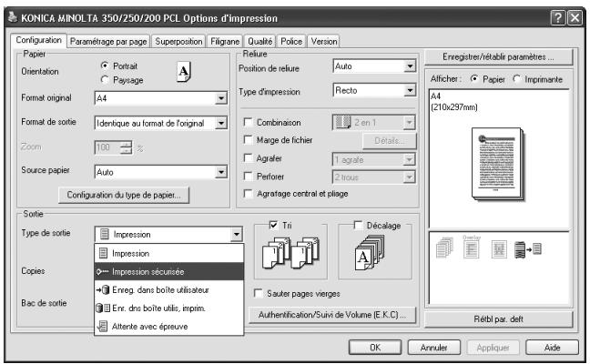This screenshot has height=364, width=590.
Task: Open the Qualité tab
Action: [260, 41]
